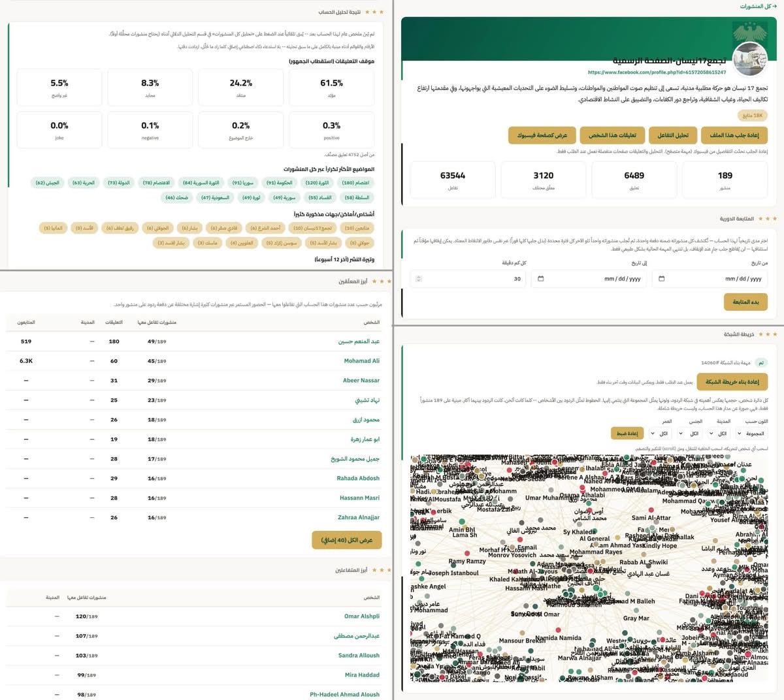784x700 pixels.
Task: Open تعليقات هذا الشخص
Action: 612,135
